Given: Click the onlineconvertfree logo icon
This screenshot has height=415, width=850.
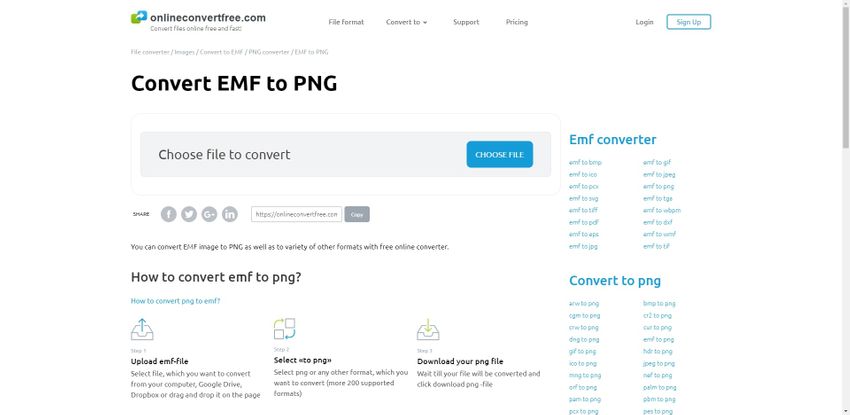Looking at the screenshot, I should (x=139, y=18).
